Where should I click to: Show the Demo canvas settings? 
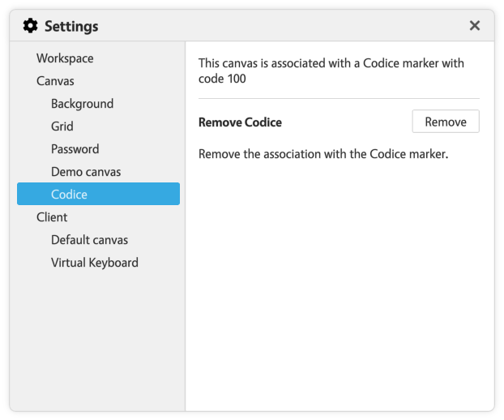pyautogui.click(x=86, y=172)
